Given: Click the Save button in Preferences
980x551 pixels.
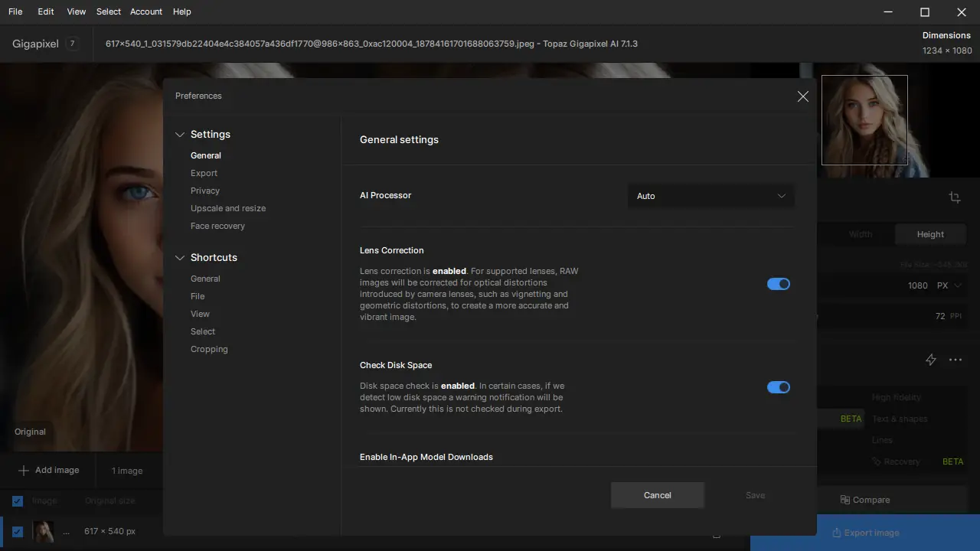Looking at the screenshot, I should [x=755, y=495].
